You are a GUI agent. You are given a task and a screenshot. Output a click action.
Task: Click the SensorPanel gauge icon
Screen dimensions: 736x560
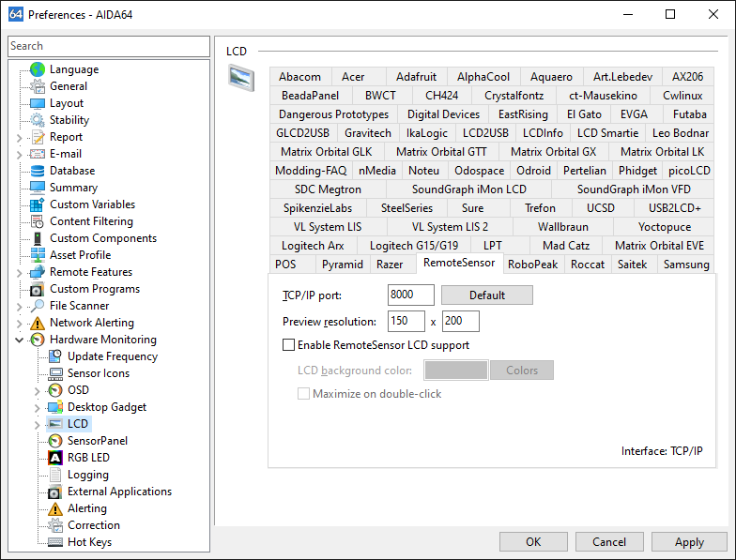(54, 441)
